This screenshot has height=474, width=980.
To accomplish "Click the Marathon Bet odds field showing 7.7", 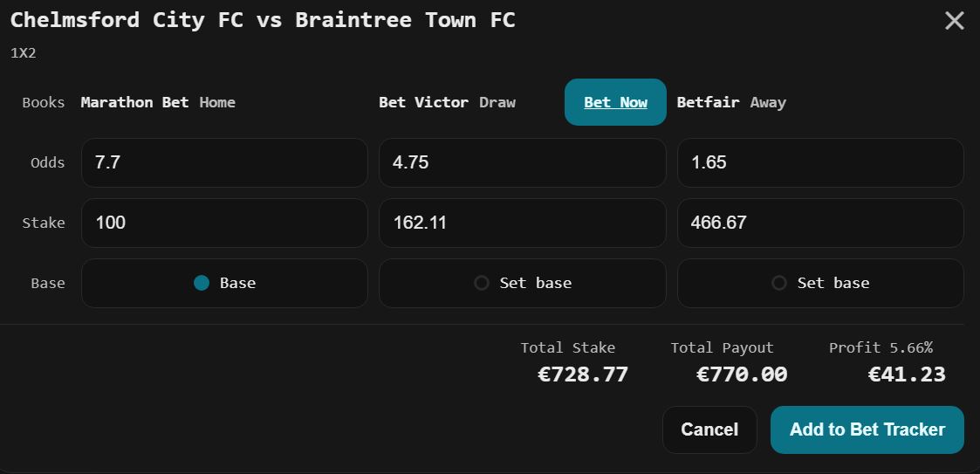I will (x=224, y=162).
